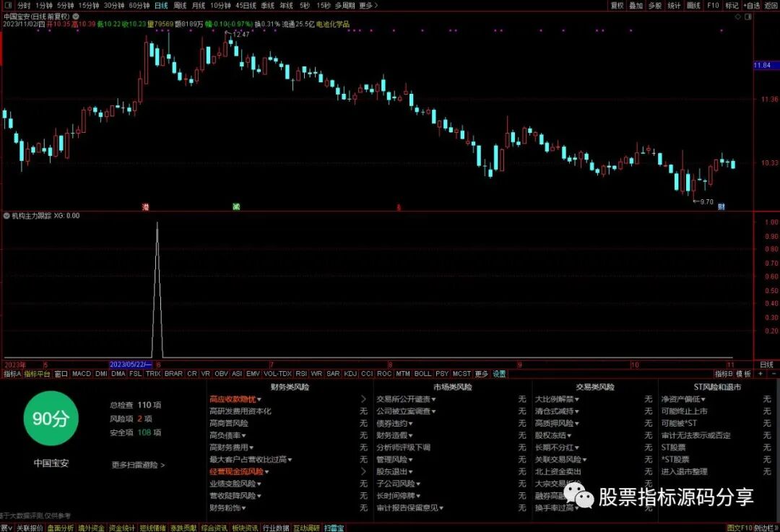Click the plus zoom button in indicator bar
This screenshot has height=532, width=780.
coord(760,373)
